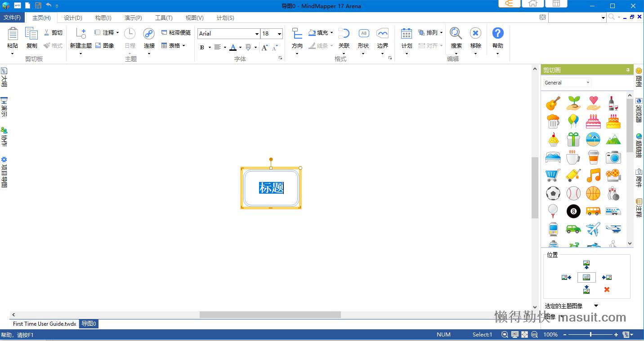Set image position to center option
The width and height of the screenshot is (644, 341).
pos(586,277)
